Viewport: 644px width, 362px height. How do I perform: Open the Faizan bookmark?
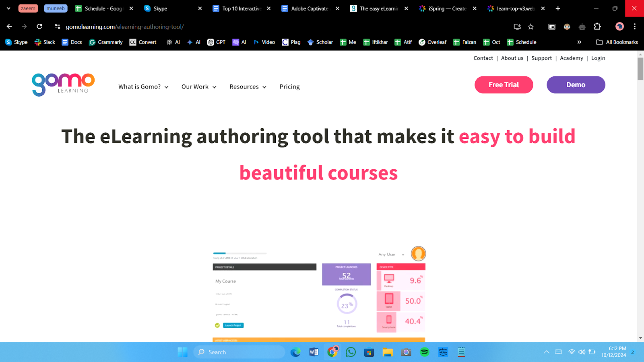tap(465, 42)
